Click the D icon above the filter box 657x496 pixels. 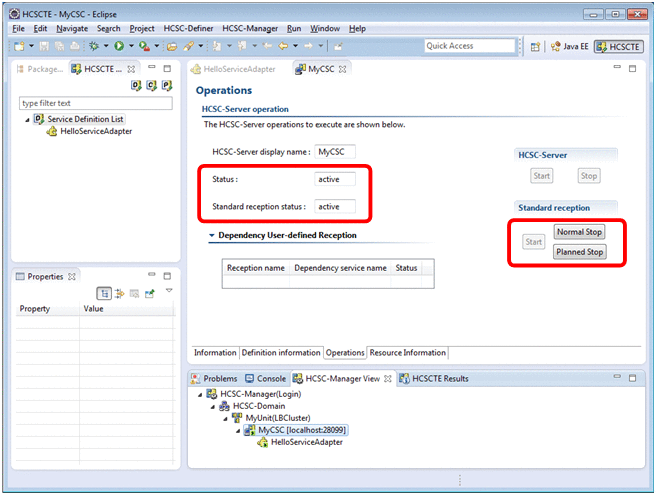136,87
